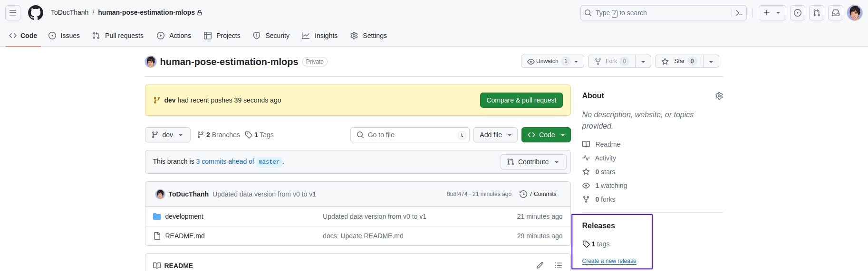Switch to the Security tab

(x=271, y=36)
